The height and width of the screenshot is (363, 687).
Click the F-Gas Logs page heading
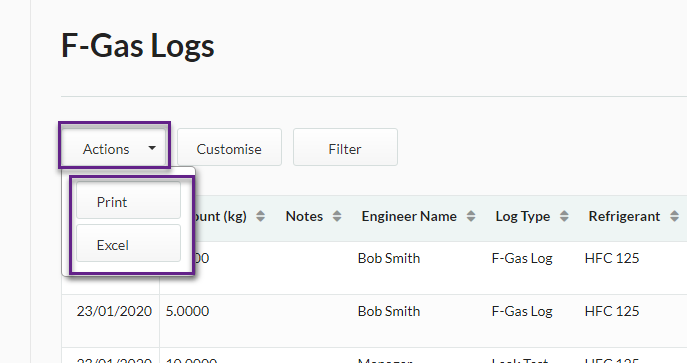pyautogui.click(x=138, y=46)
